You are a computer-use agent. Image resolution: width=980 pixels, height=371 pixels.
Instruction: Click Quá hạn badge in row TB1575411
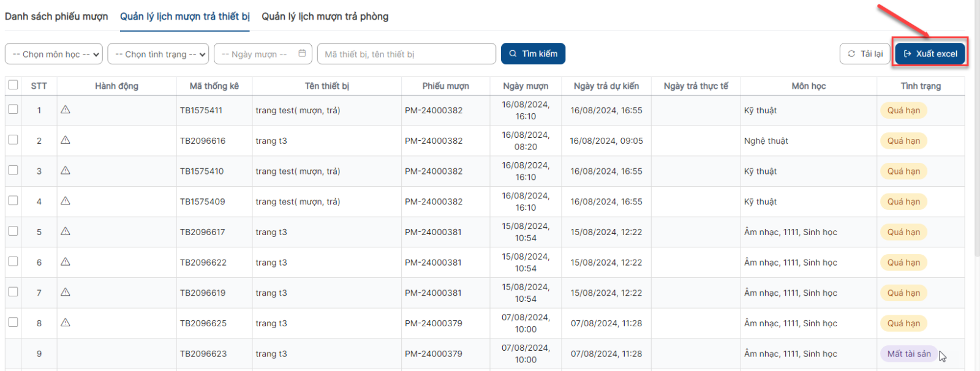click(903, 110)
